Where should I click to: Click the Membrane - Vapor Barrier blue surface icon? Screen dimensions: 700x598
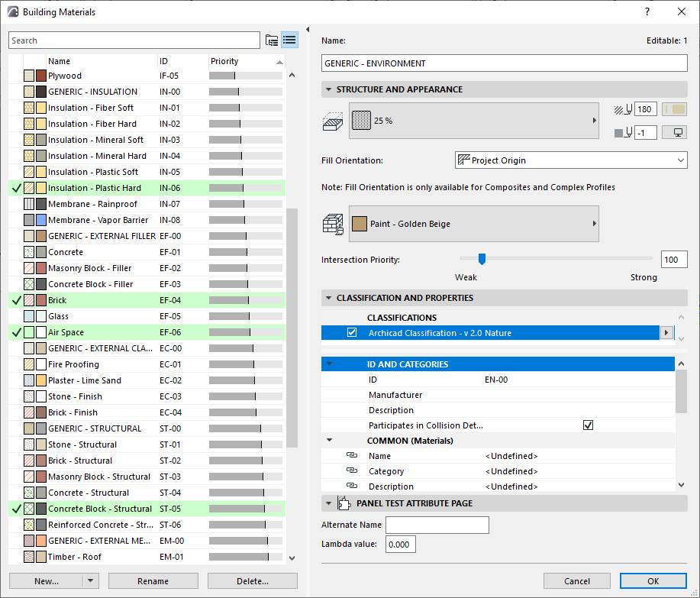(41, 220)
